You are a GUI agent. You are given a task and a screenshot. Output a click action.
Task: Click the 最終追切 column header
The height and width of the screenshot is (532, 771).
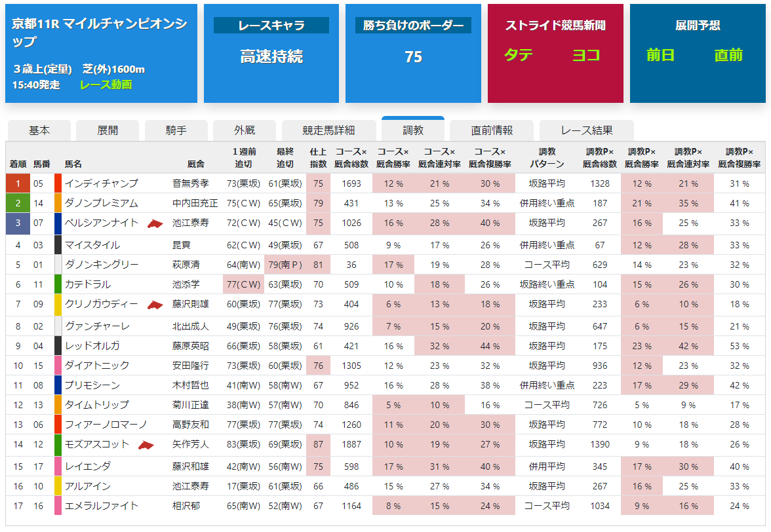click(285, 158)
